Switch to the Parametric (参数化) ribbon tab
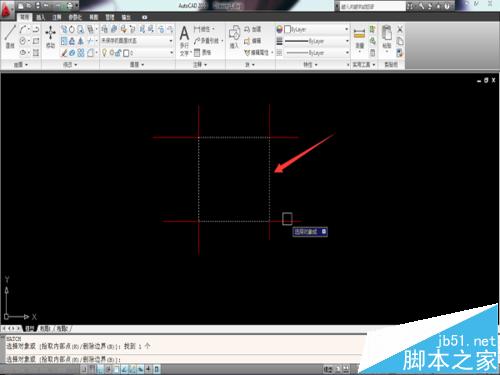 (75, 17)
